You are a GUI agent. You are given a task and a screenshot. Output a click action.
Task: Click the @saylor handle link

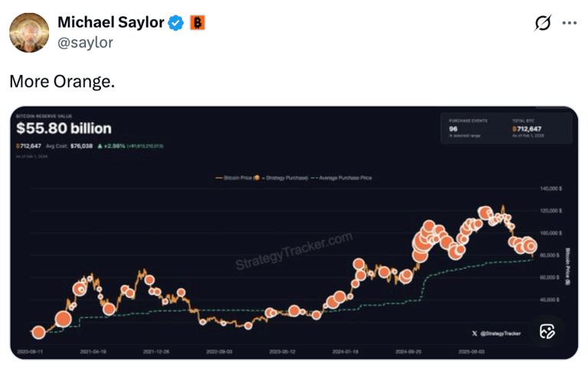[85, 42]
